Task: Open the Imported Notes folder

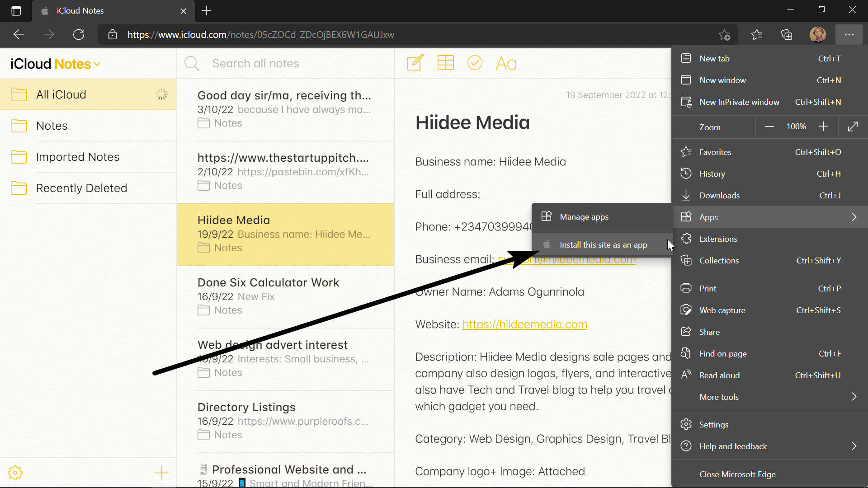Action: 88,157
